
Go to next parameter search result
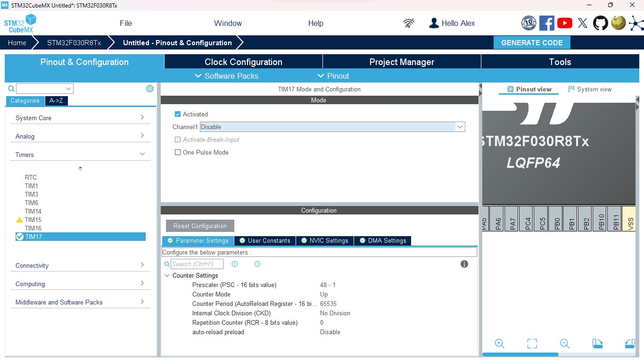(x=257, y=264)
